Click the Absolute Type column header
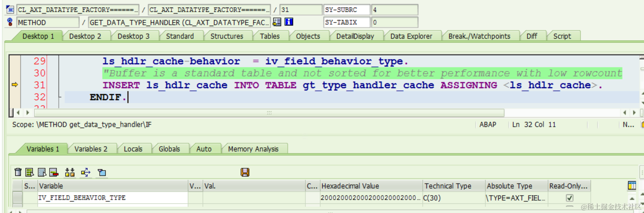Viewport: 644px width, 213px height. click(516, 186)
